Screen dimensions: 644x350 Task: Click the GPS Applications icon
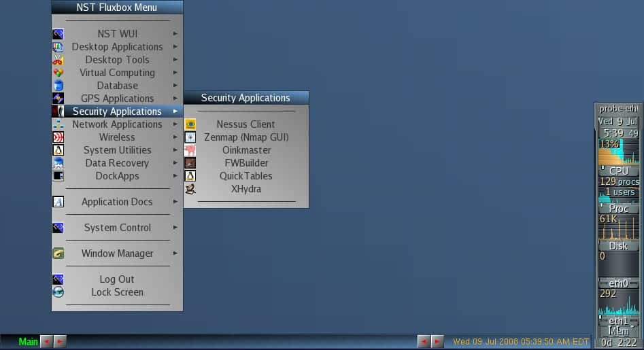click(x=58, y=99)
